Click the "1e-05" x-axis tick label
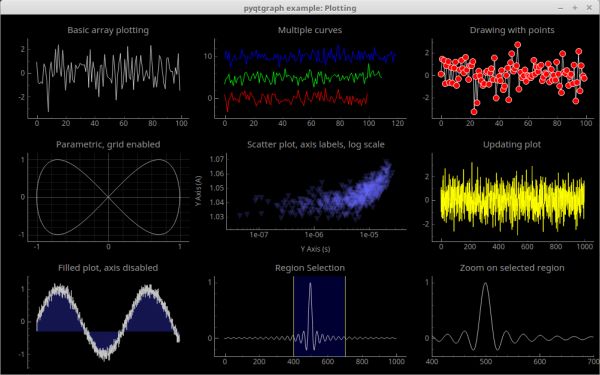Viewport: 600px width, 375px height. tap(369, 235)
